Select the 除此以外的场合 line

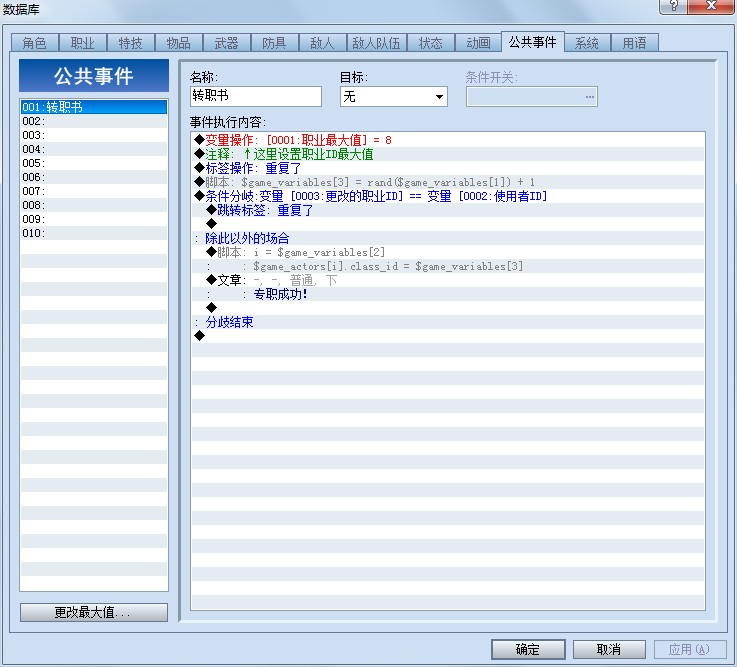pyautogui.click(x=448, y=238)
